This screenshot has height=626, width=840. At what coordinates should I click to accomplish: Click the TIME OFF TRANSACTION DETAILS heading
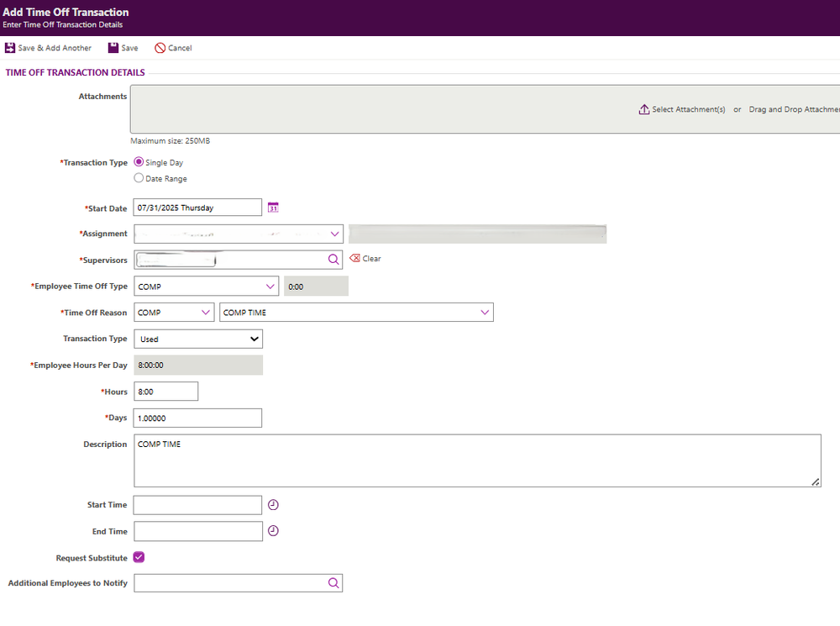click(75, 72)
